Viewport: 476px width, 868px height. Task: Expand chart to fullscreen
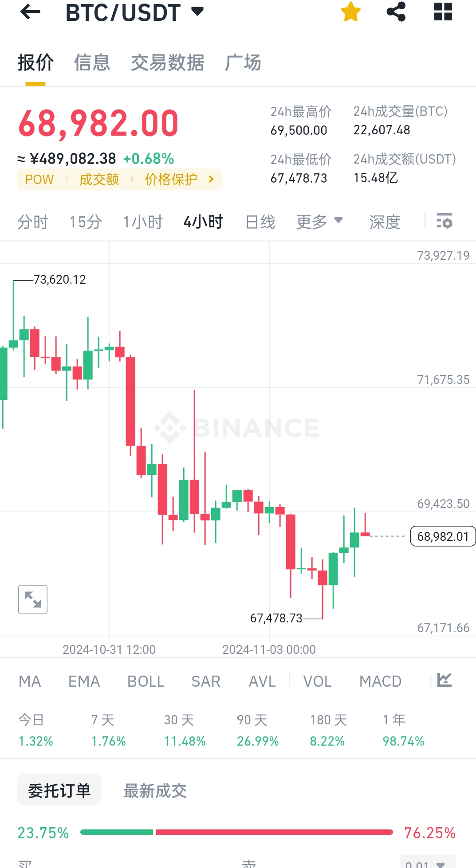click(x=33, y=599)
